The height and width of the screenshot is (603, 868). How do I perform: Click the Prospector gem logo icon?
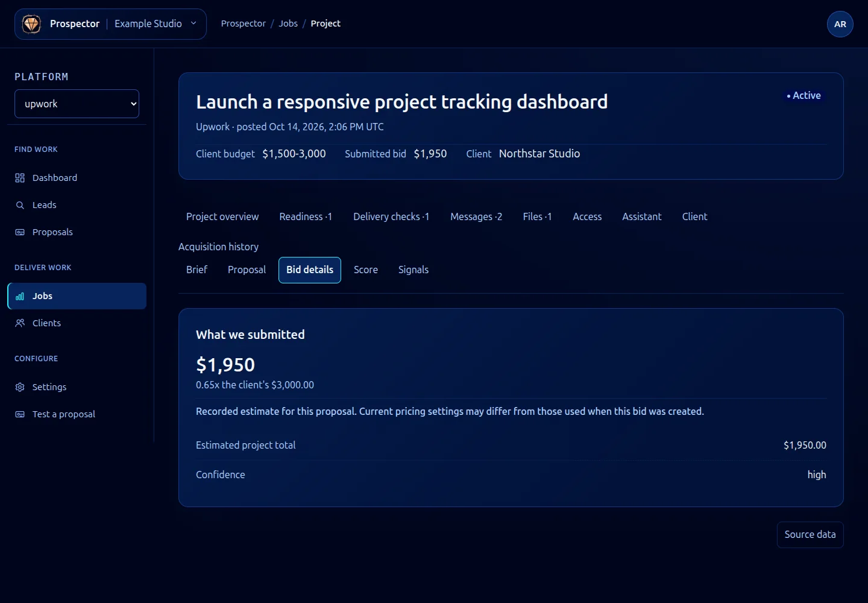pos(31,24)
